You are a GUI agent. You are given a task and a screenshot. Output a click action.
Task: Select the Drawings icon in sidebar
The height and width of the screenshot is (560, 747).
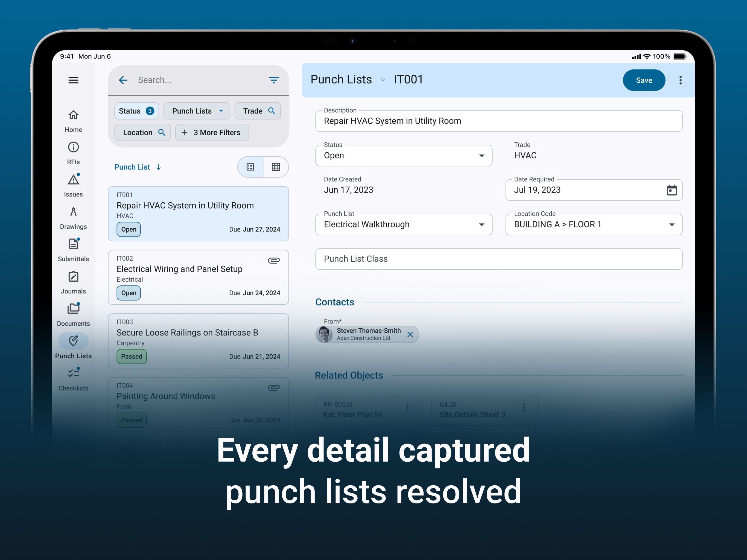point(73,212)
